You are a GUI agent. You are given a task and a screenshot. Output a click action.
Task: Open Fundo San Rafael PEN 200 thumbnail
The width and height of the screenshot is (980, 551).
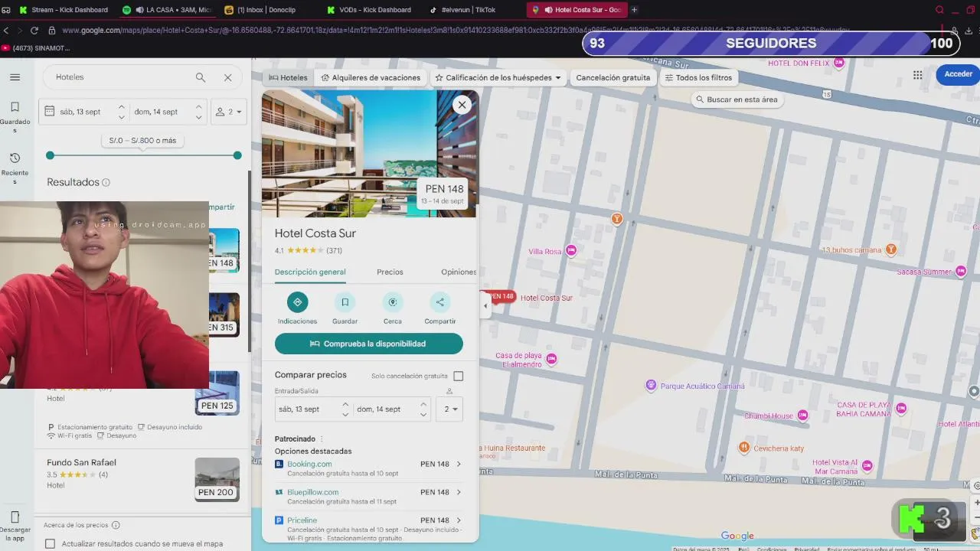point(217,479)
